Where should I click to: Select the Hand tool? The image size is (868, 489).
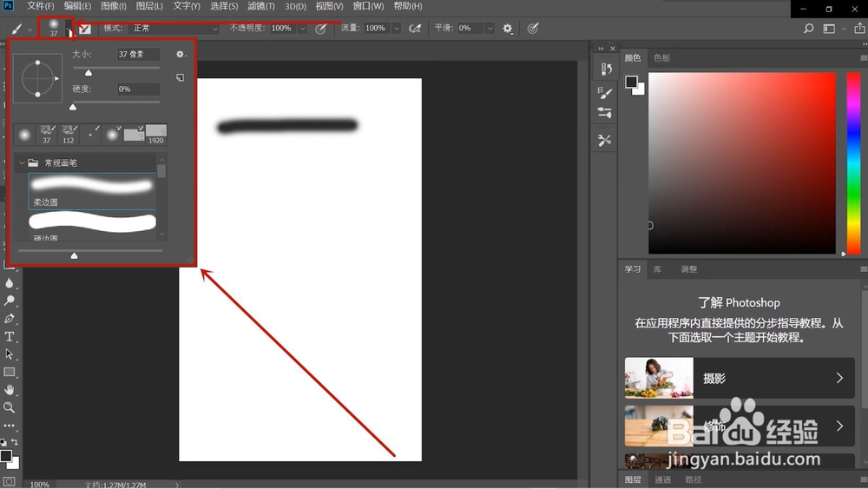9,389
